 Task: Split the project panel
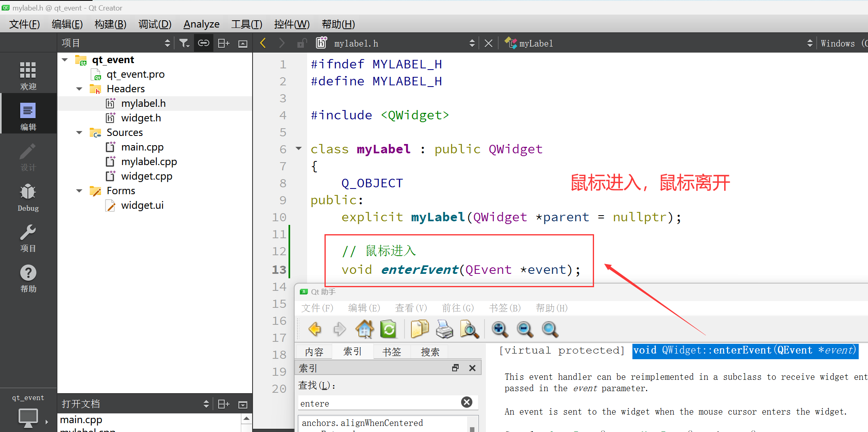(223, 43)
